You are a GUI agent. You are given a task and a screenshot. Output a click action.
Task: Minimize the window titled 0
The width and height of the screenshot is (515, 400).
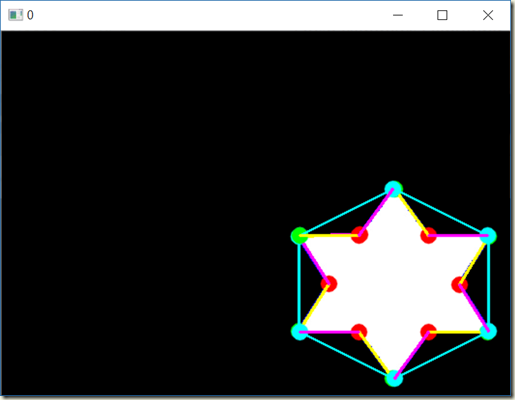click(x=398, y=15)
